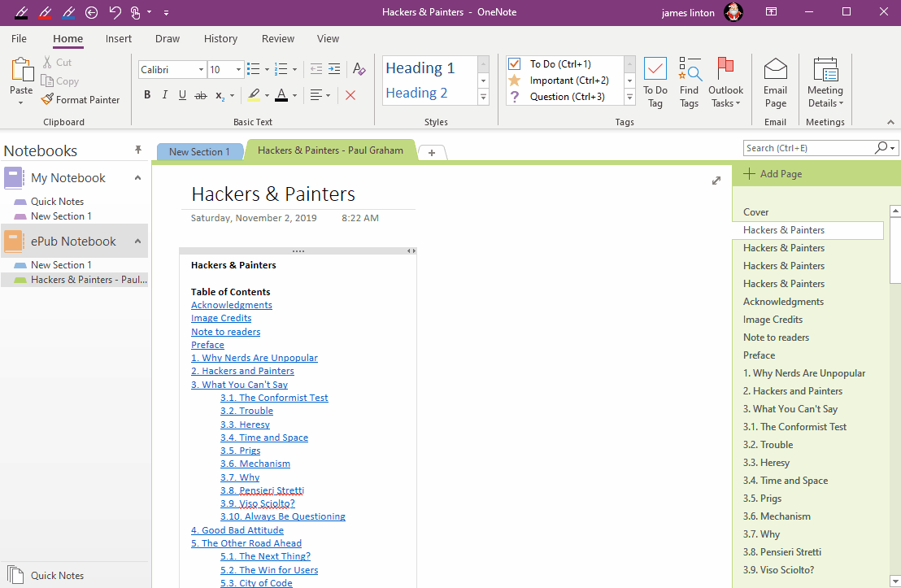Image resolution: width=901 pixels, height=588 pixels.
Task: Open Meeting Details
Action: click(825, 80)
